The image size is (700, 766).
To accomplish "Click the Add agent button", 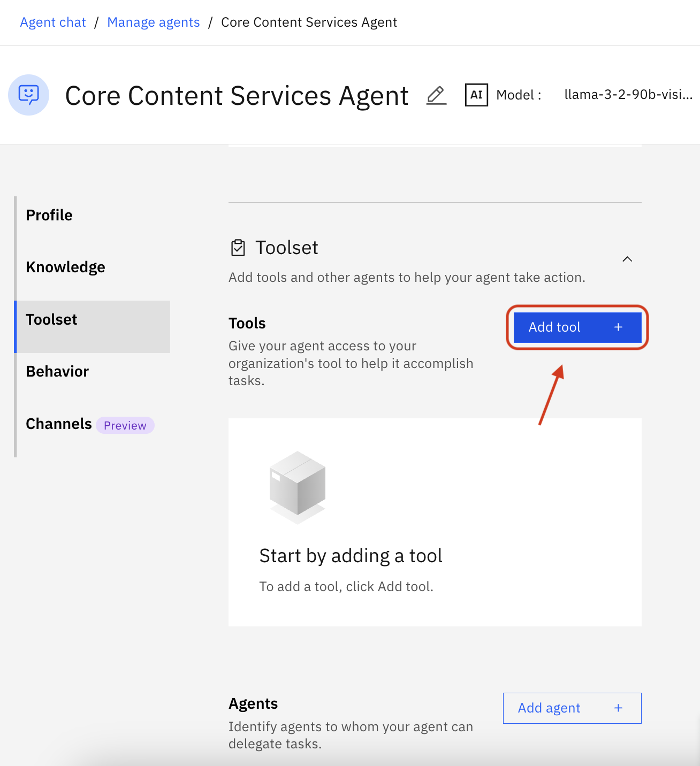I will (572, 708).
